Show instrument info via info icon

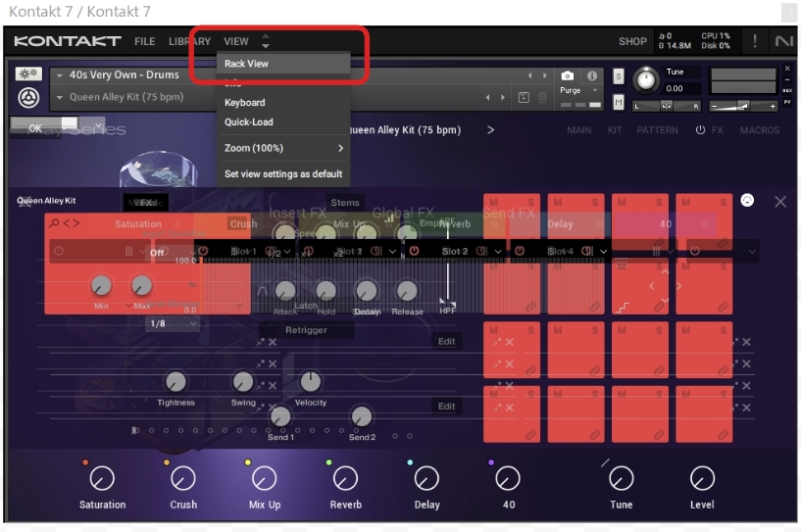tap(592, 75)
